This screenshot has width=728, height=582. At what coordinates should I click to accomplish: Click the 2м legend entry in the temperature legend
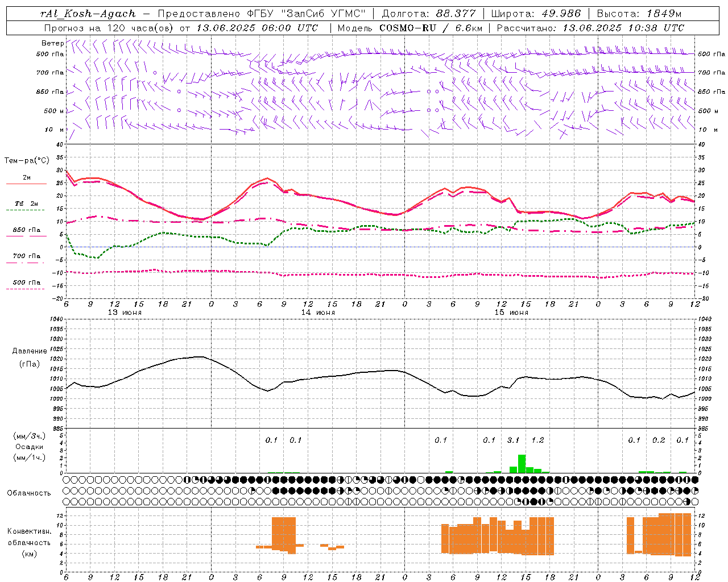[27, 178]
